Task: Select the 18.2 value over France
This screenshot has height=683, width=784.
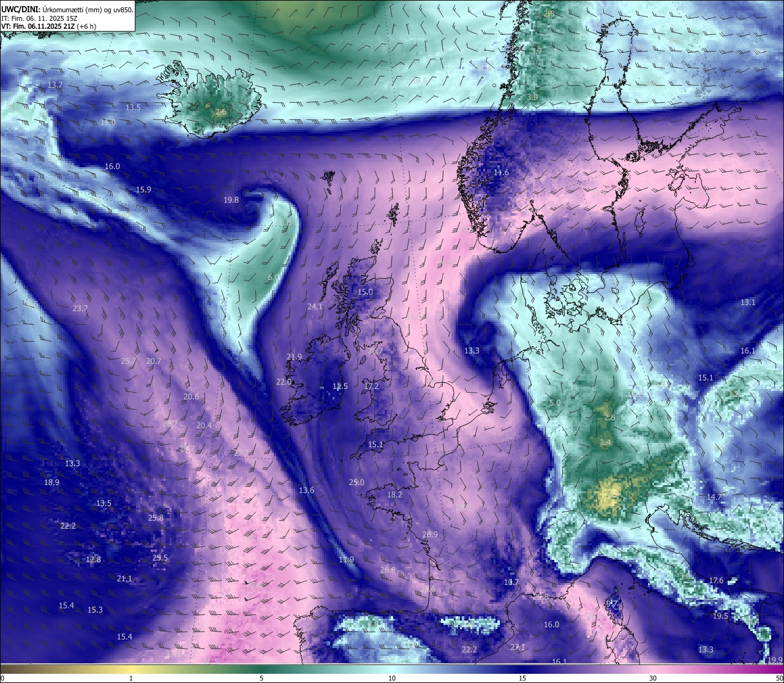Action: point(394,494)
